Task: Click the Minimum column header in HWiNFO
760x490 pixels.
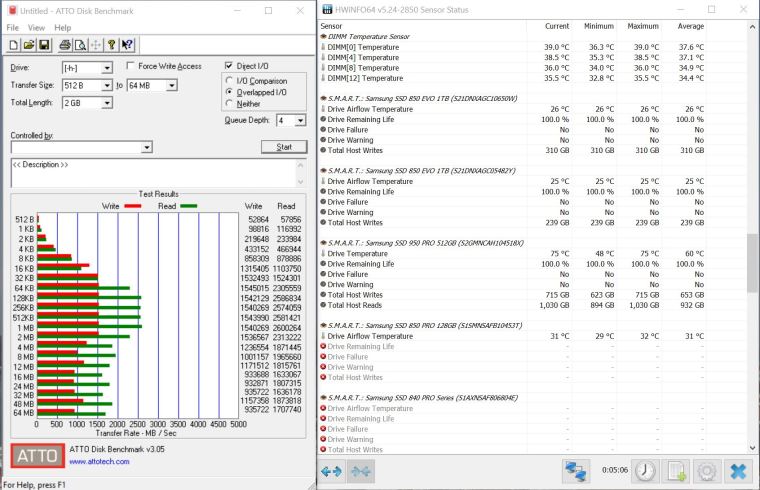Action: [x=599, y=26]
